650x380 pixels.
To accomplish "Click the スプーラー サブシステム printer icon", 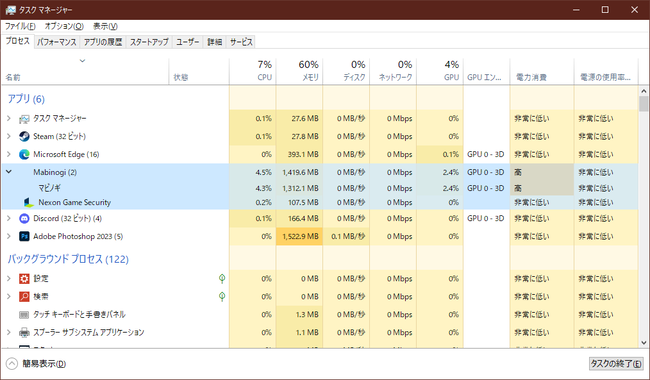I will pos(24,332).
